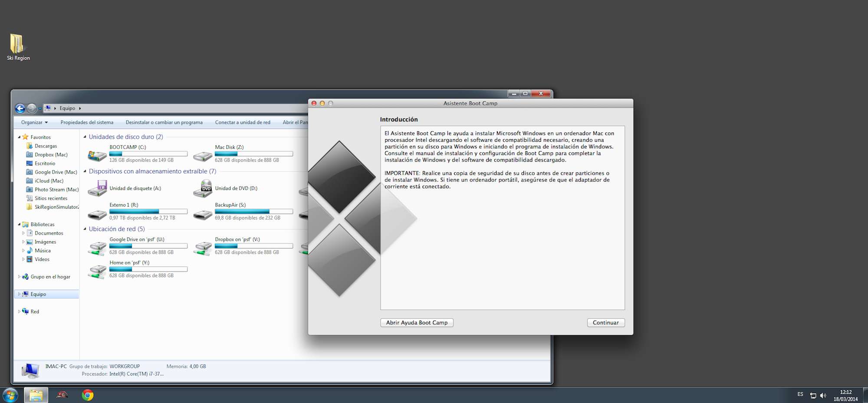
Task: Collapse the Unidades de disco duro group
Action: click(85, 137)
